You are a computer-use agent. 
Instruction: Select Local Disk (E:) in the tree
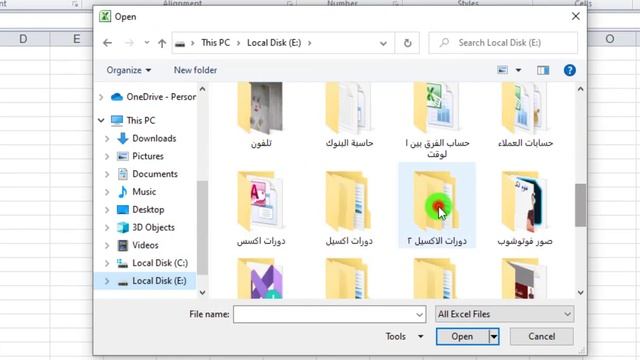(x=152, y=281)
